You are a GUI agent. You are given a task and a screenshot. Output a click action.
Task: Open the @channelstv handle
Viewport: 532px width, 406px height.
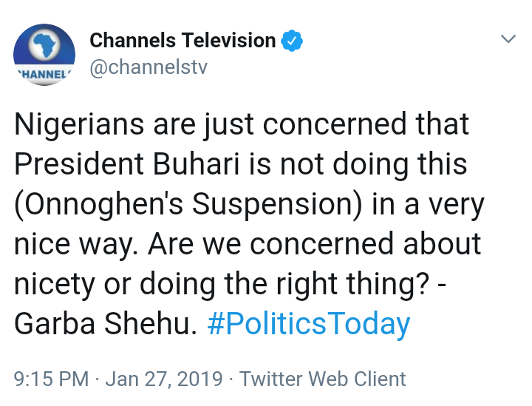point(149,67)
